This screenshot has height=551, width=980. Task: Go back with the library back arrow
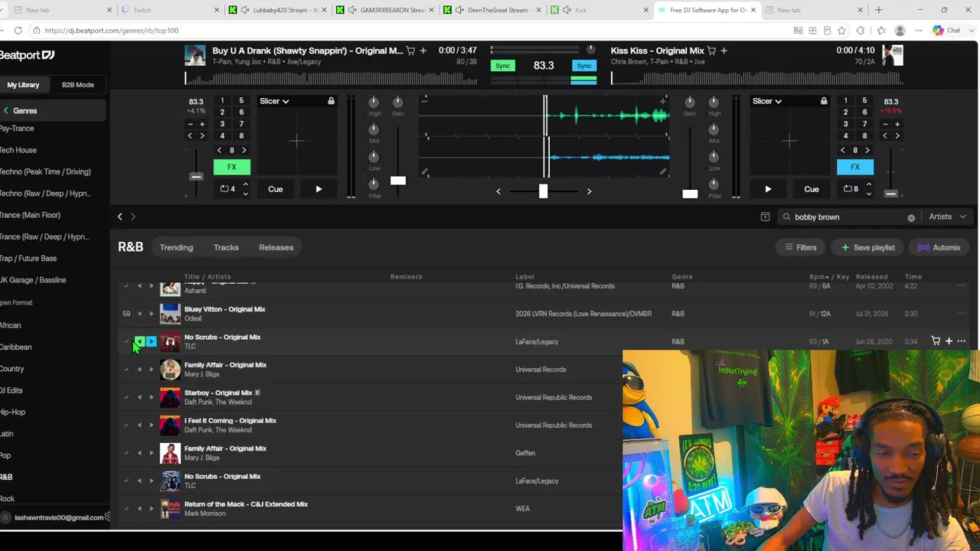pos(119,217)
